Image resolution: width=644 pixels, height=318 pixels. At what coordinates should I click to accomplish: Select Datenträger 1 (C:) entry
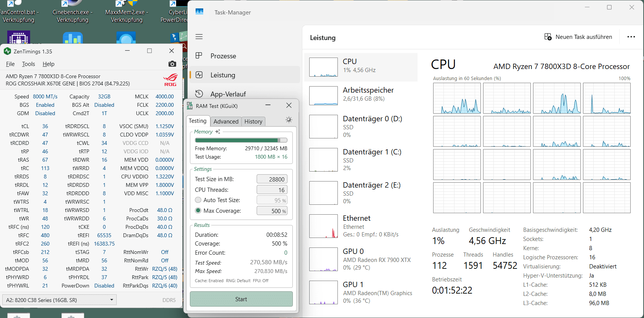coord(361,160)
